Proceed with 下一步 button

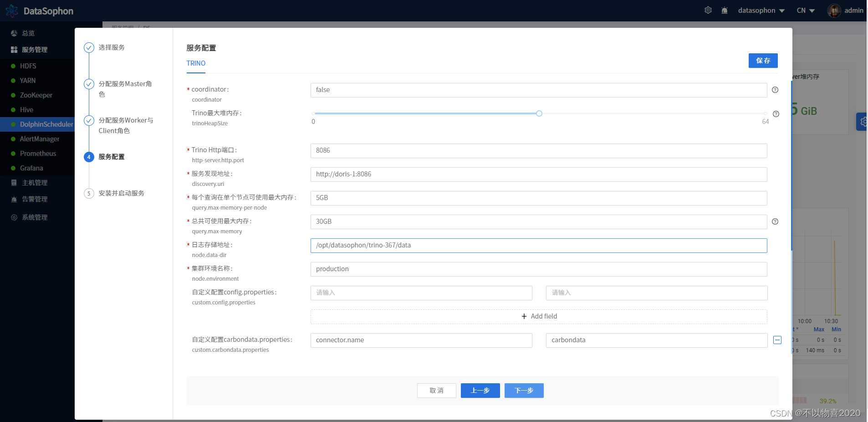point(524,391)
